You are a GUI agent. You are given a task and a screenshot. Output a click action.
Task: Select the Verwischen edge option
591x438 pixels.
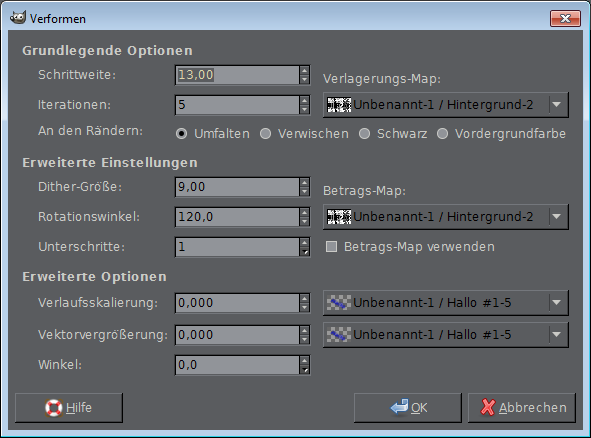(265, 134)
